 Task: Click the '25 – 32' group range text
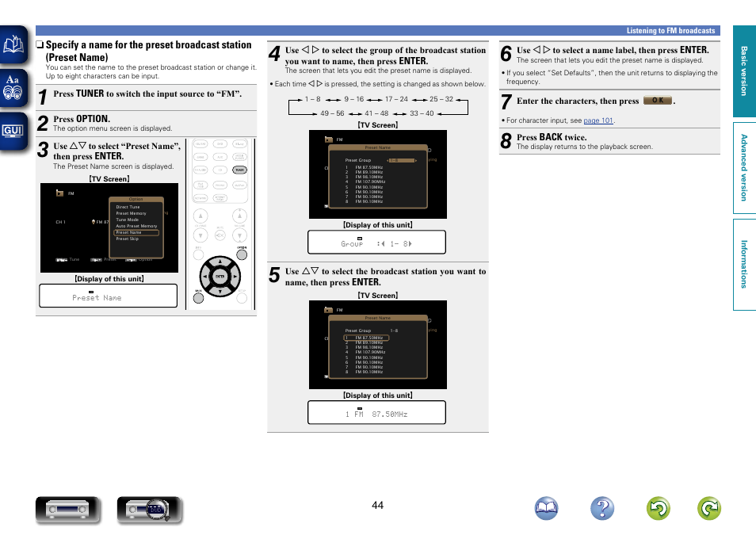(441, 99)
